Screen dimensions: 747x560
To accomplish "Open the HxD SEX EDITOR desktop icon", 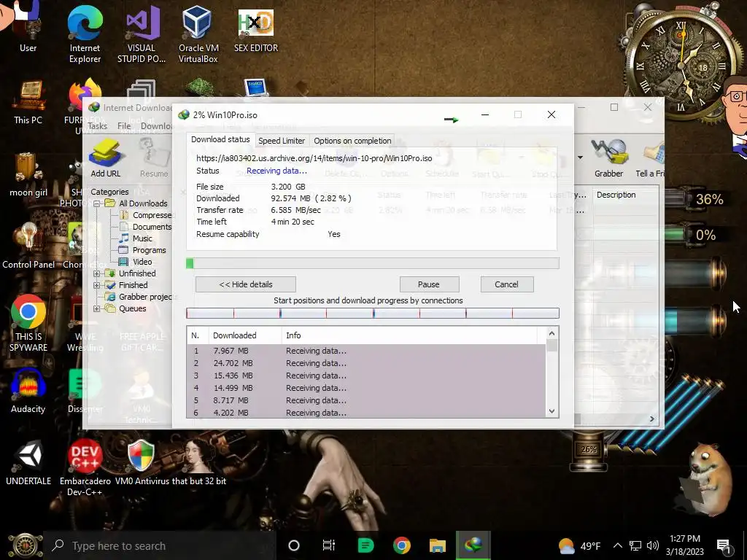I will coord(256,29).
